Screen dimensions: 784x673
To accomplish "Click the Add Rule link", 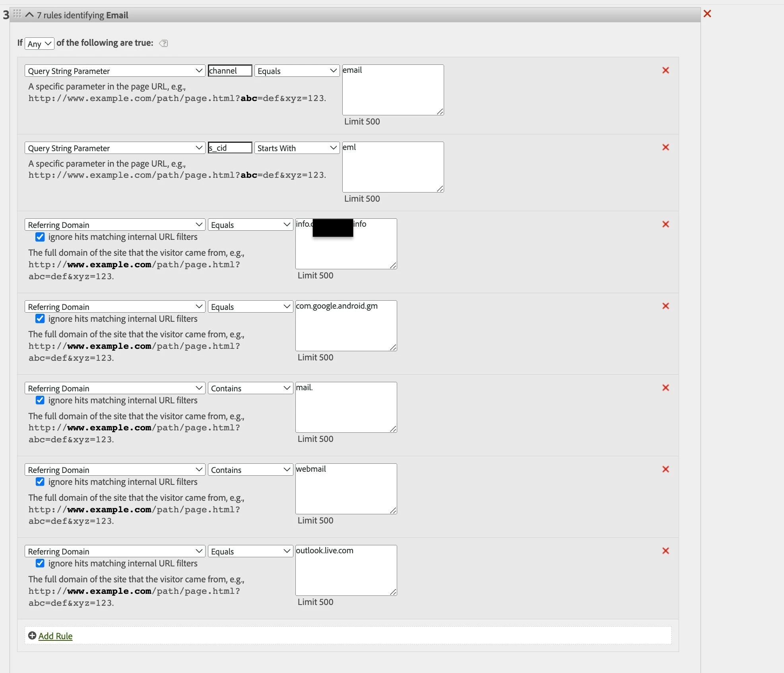I will (55, 636).
